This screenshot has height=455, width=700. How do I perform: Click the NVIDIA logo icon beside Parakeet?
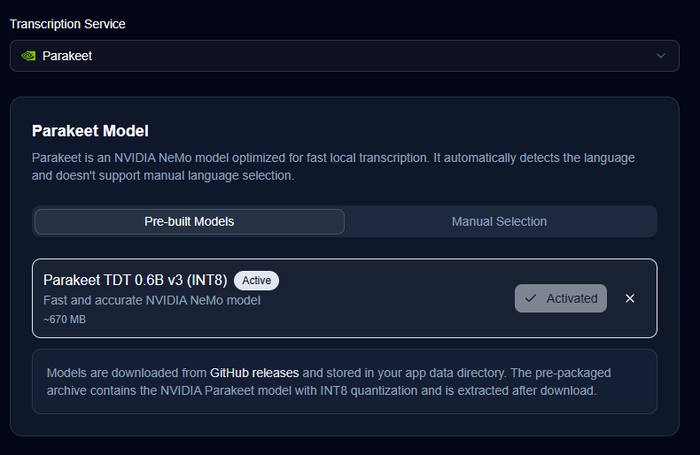coord(28,56)
